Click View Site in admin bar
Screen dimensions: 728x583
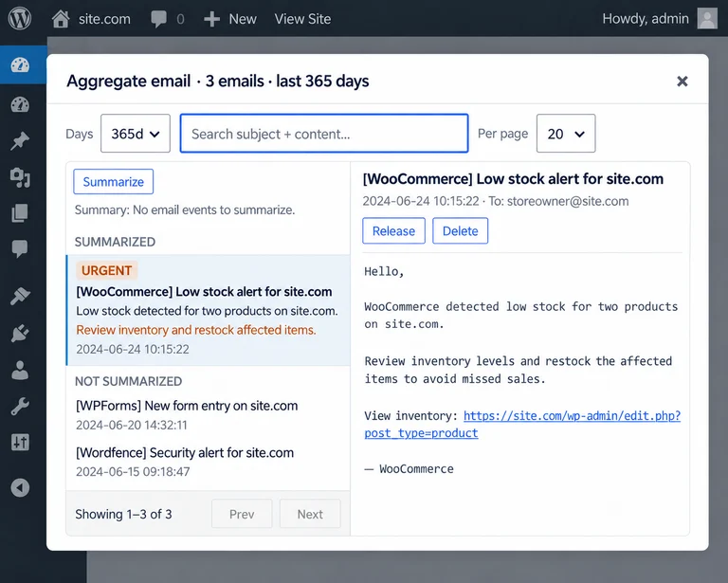coord(302,19)
